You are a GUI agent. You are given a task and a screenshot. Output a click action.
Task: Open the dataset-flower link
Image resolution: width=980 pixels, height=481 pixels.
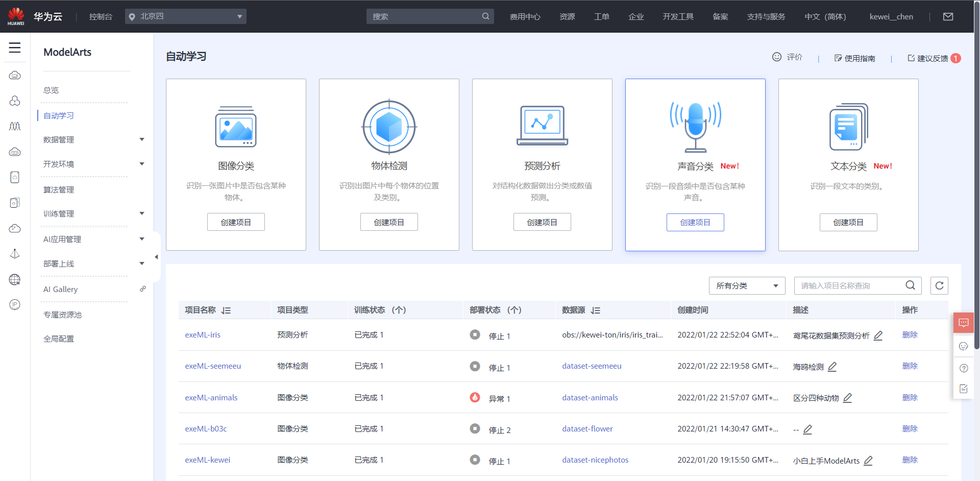coord(587,428)
